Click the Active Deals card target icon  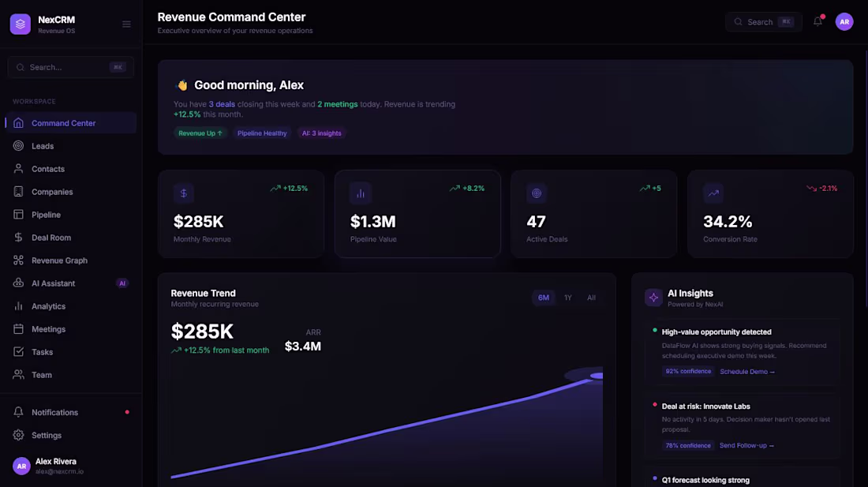537,193
